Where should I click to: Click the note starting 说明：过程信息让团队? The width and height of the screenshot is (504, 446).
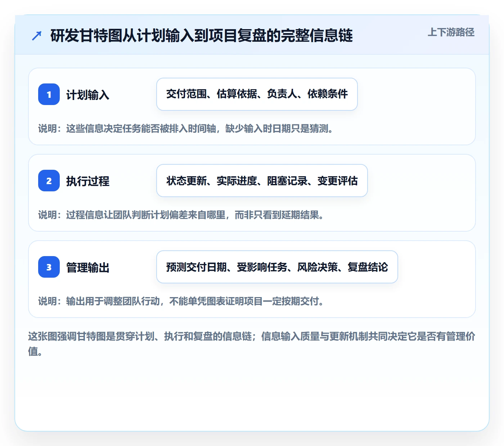click(x=181, y=215)
